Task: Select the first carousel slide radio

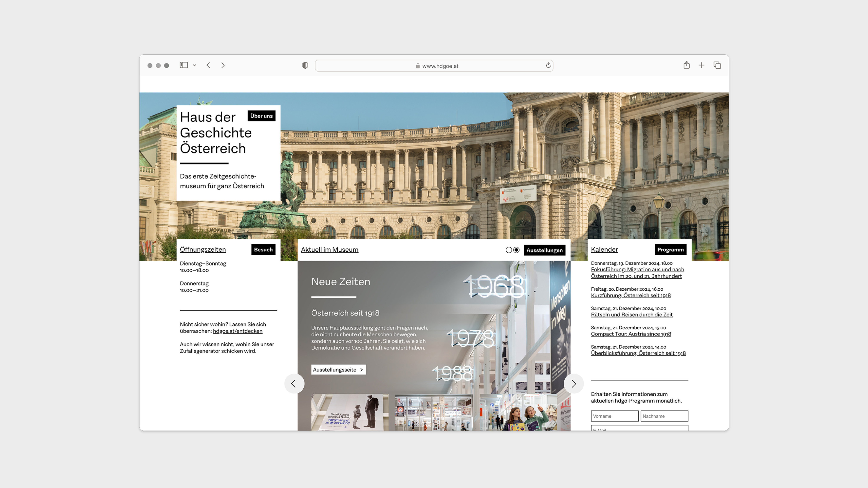Action: [509, 250]
